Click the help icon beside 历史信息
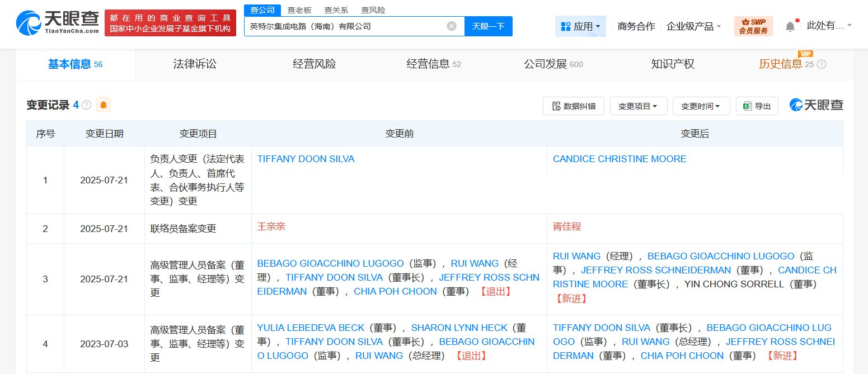The image size is (868, 374). [x=822, y=64]
